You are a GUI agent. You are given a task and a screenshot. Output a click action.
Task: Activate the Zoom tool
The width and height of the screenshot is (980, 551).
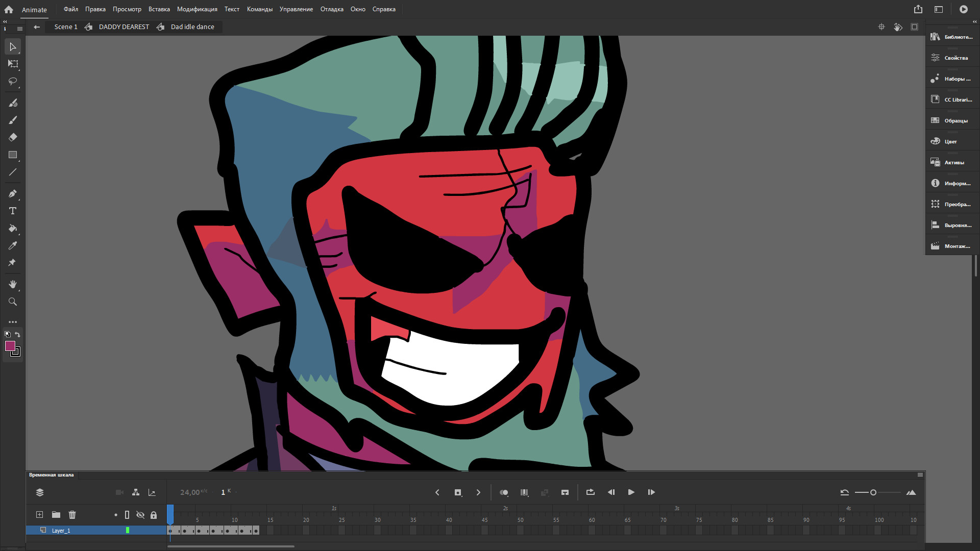tap(12, 302)
